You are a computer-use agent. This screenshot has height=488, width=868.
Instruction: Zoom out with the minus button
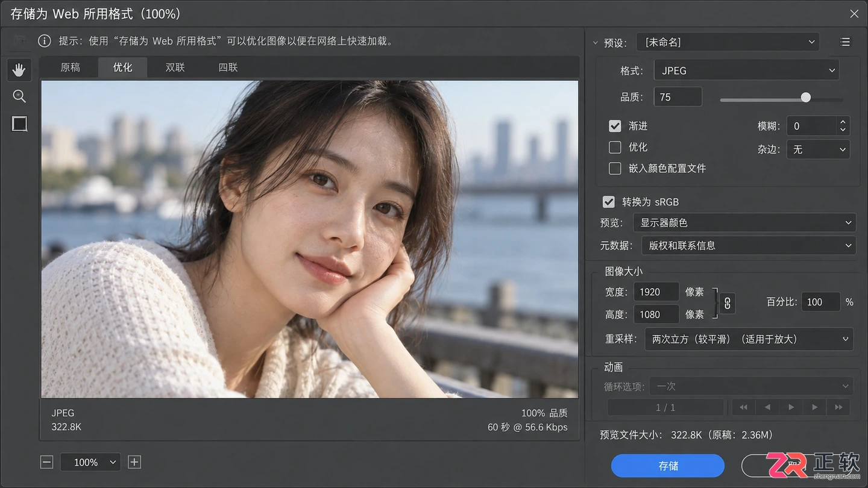click(x=46, y=462)
